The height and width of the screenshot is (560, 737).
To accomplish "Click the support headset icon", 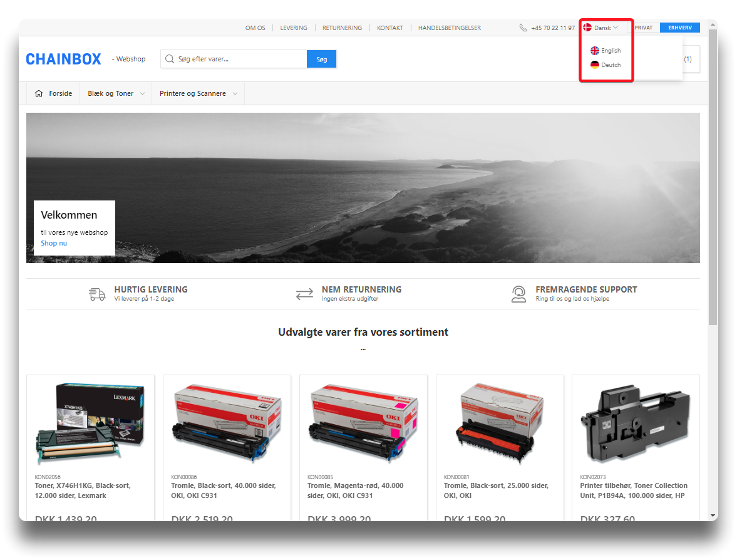I will tap(518, 294).
